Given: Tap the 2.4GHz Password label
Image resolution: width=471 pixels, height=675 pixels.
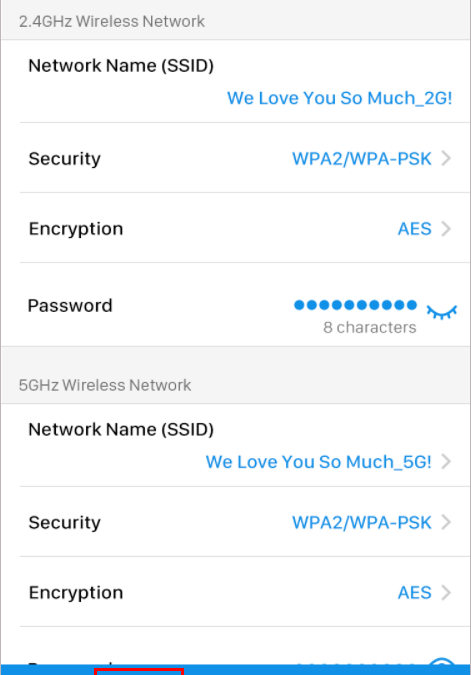Looking at the screenshot, I should pos(70,306).
